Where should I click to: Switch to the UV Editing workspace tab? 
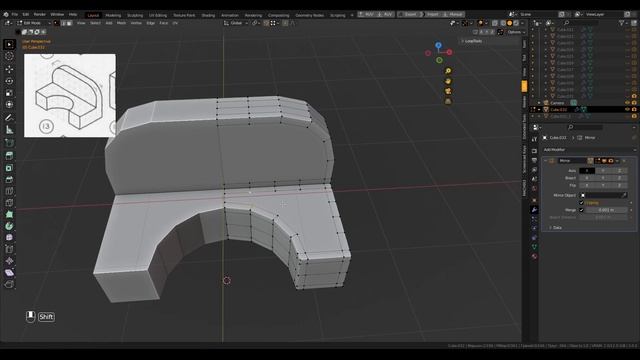(x=158, y=15)
